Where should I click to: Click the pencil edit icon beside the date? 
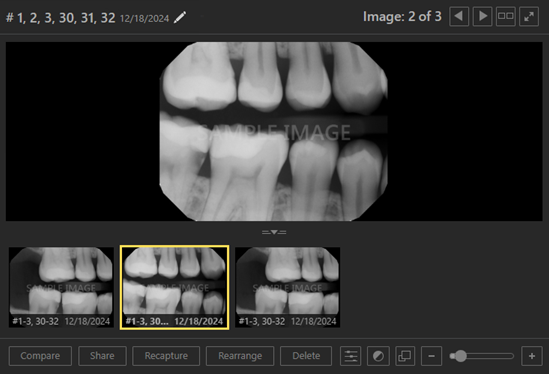tap(180, 17)
